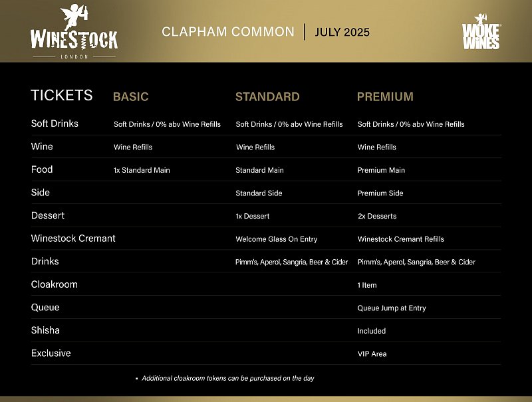Click Premium's 2x Desserts entry
Viewport: 532px width, 402px height.
377,216
